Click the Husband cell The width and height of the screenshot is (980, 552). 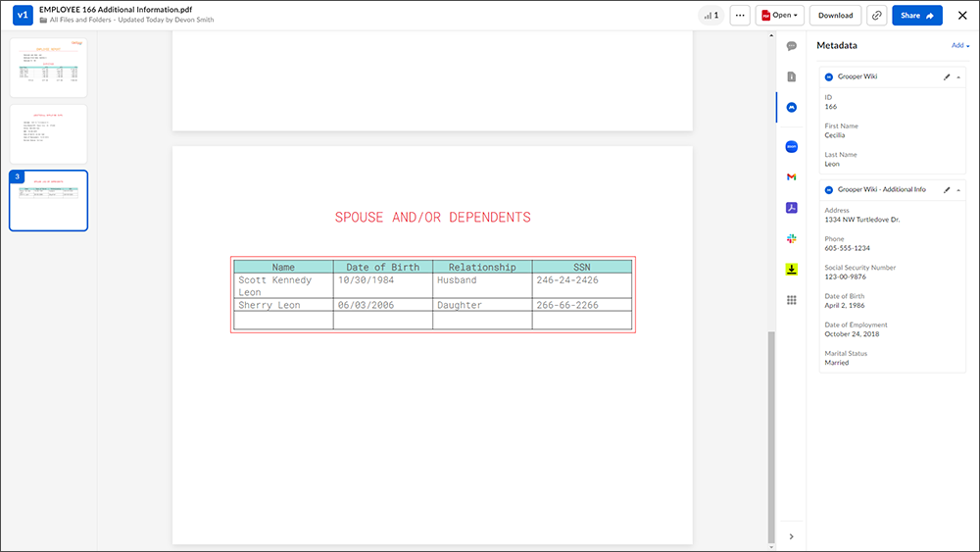[x=482, y=285]
